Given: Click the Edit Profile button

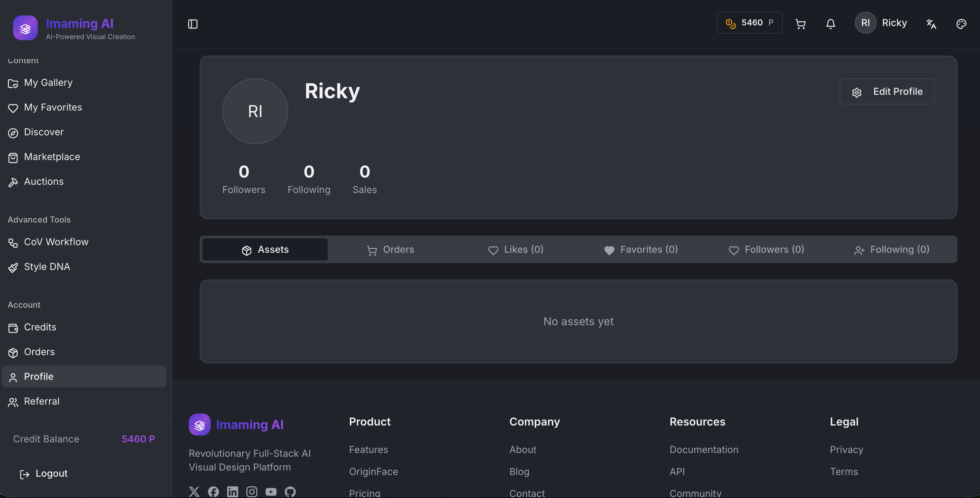Looking at the screenshot, I should pyautogui.click(x=886, y=91).
